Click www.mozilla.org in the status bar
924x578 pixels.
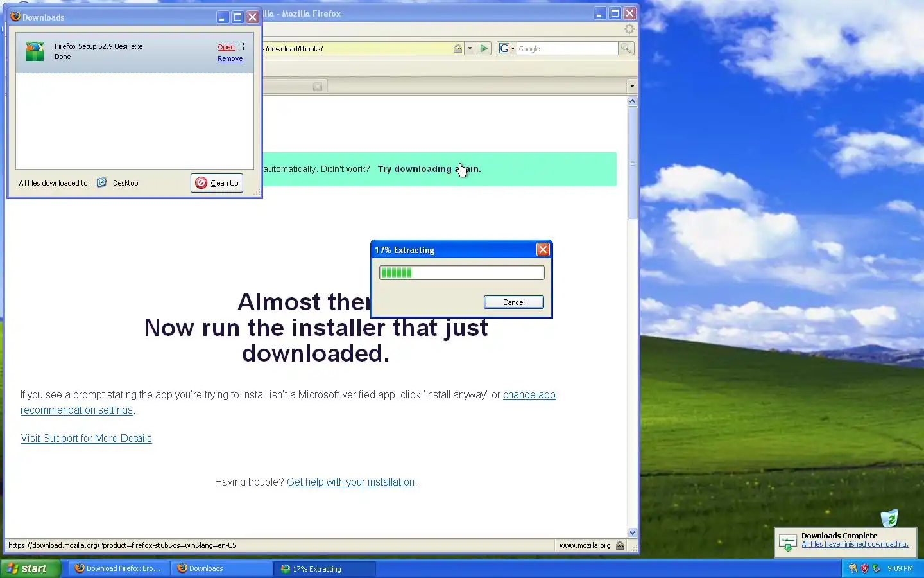pos(585,545)
